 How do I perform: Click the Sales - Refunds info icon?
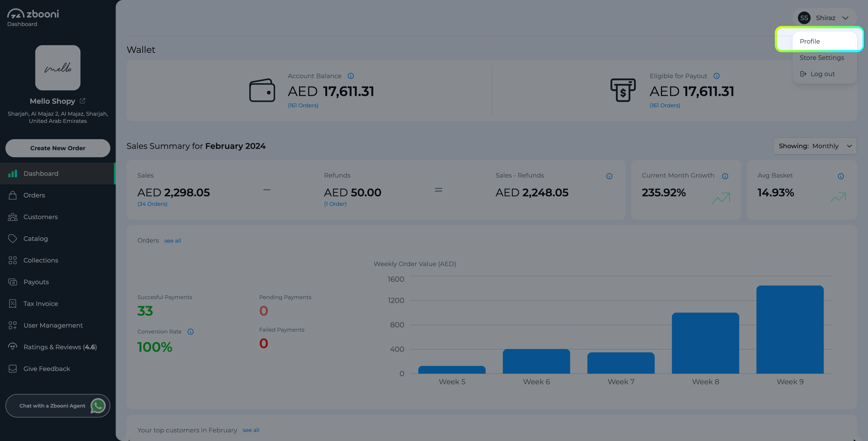tap(609, 176)
